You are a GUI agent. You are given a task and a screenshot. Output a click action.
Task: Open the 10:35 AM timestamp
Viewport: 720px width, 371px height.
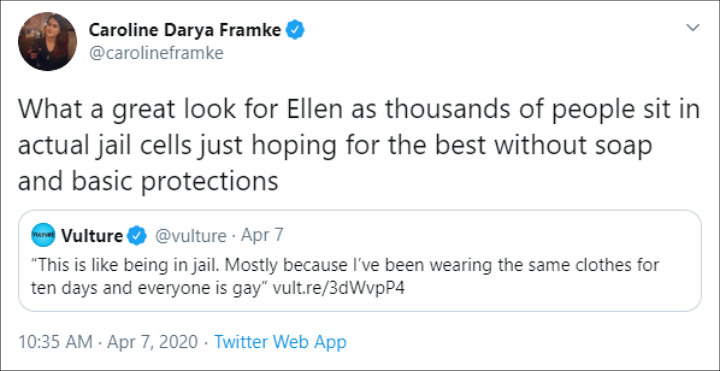tap(56, 342)
